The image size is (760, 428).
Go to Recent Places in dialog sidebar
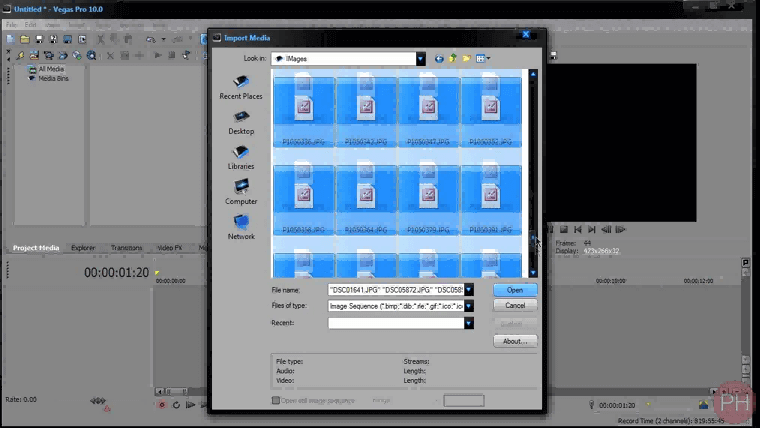point(241,87)
